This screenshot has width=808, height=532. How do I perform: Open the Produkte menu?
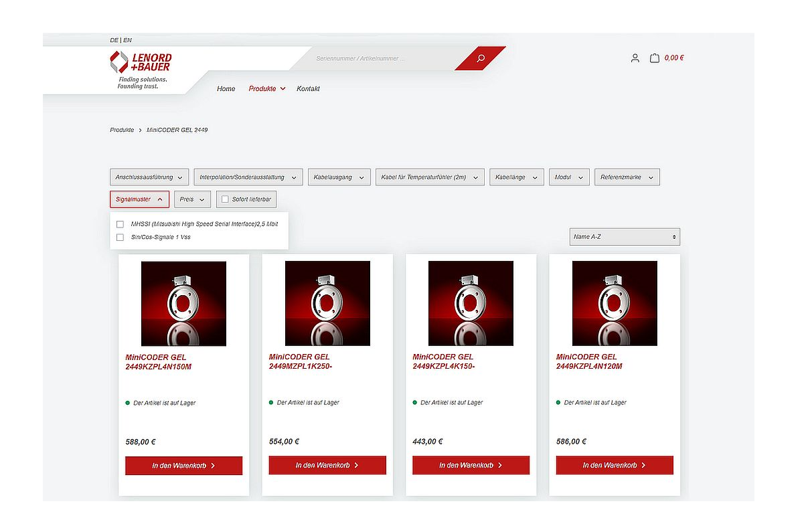267,89
